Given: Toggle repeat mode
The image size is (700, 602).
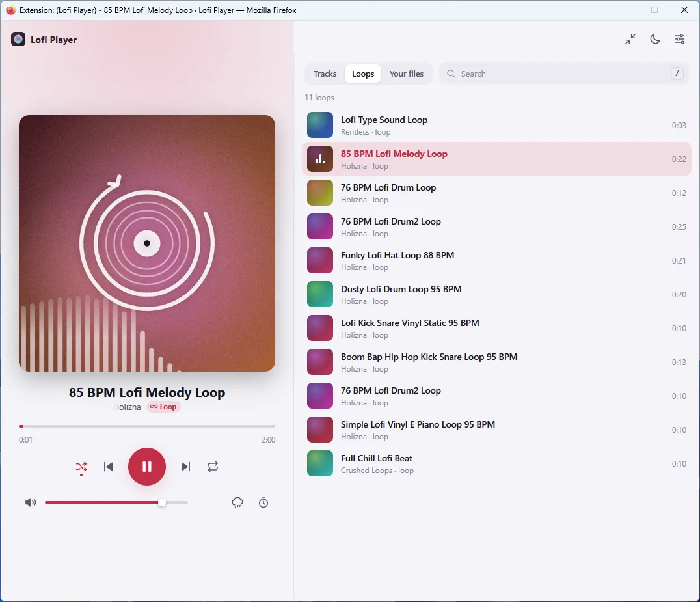Looking at the screenshot, I should pyautogui.click(x=213, y=467).
